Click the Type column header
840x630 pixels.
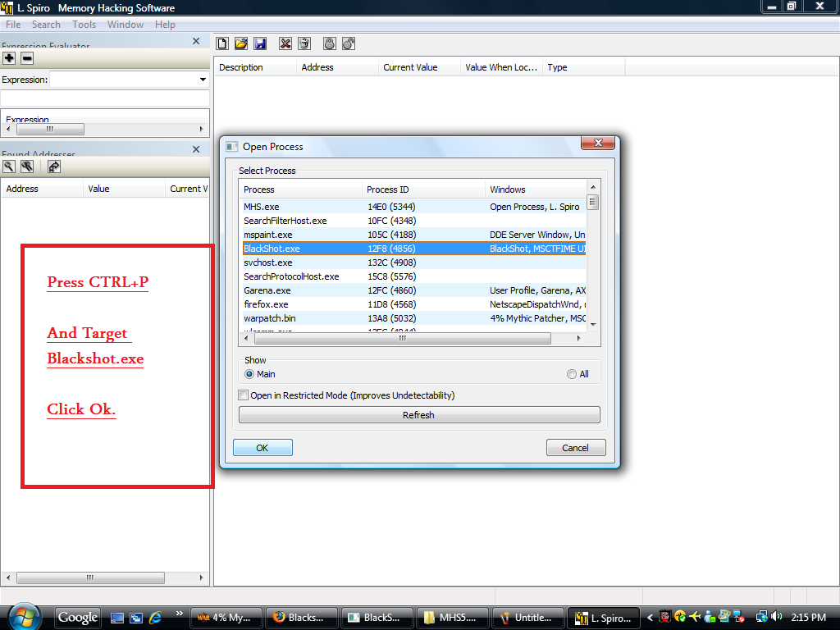(584, 67)
